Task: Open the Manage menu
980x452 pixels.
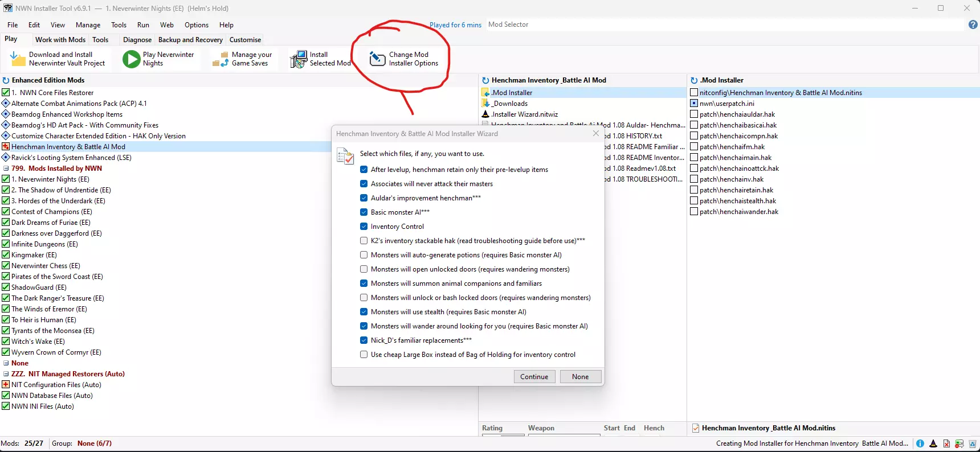Action: [88, 25]
